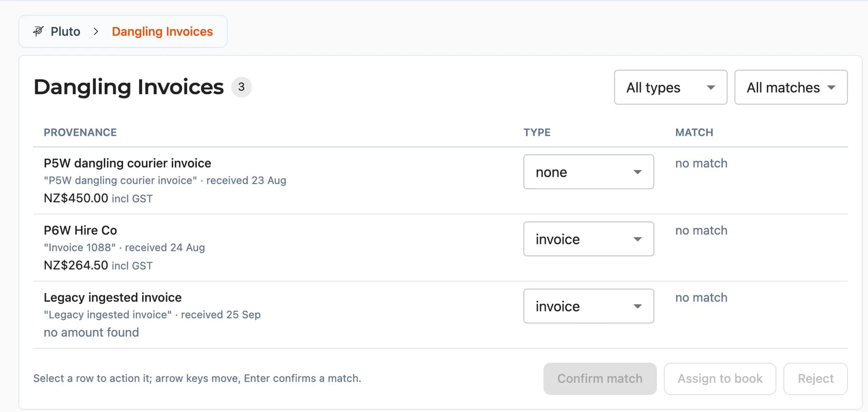Click 'no match' in the P5W courier row

coord(701,163)
